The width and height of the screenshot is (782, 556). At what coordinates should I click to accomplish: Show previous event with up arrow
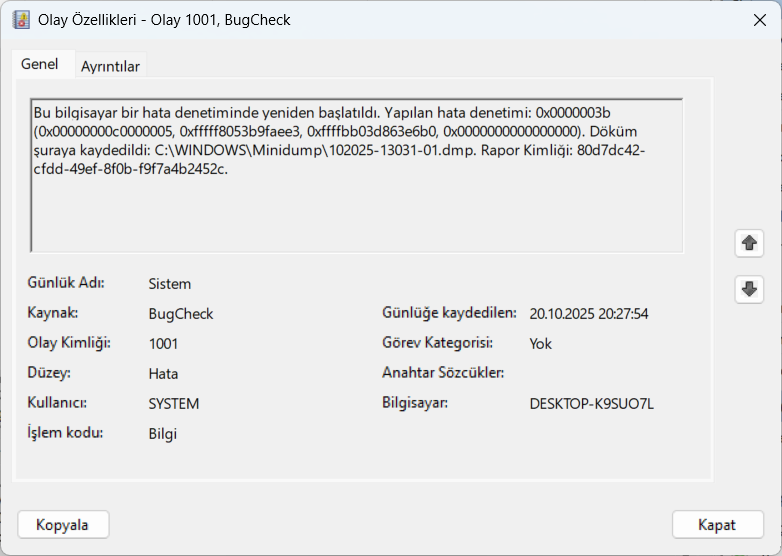749,243
